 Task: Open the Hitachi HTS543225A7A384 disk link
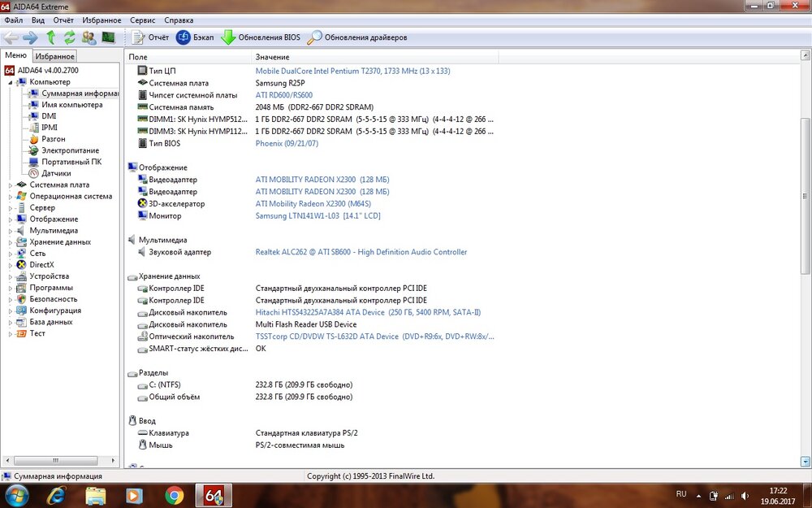368,312
